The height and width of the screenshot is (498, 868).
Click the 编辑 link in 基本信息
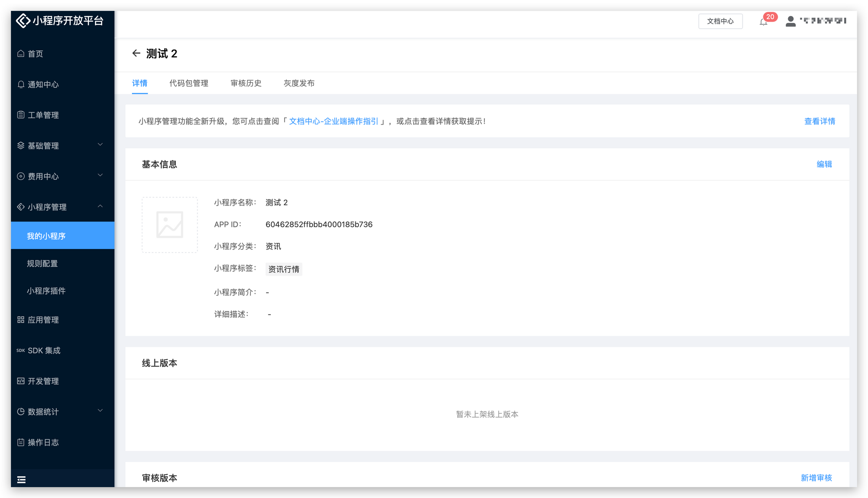click(824, 164)
